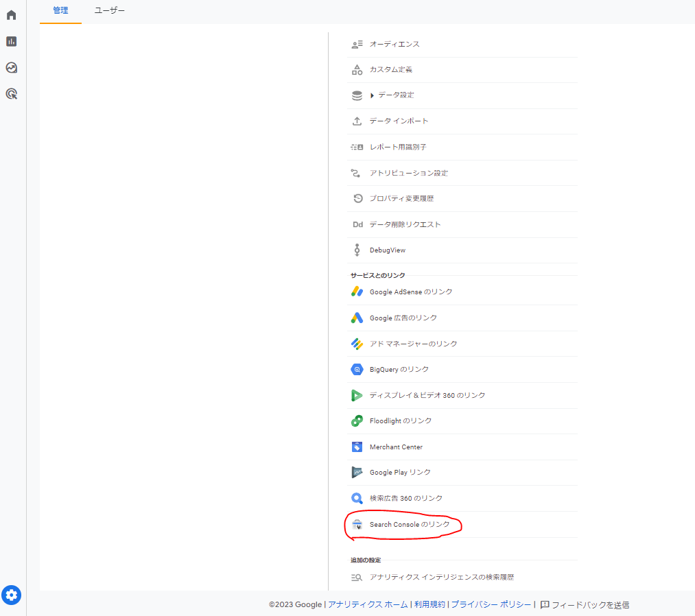
Task: Click the アトリビューション設定 path icon
Action: (355, 173)
